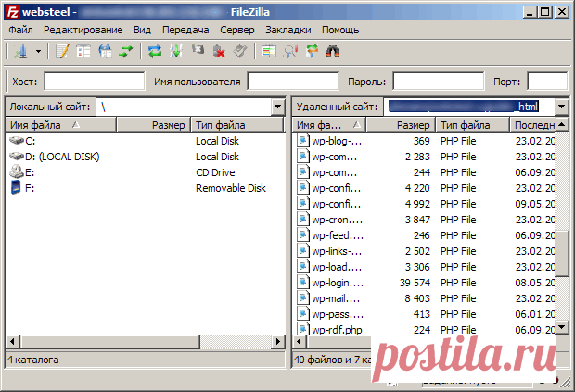Click the local list scroll-right arrow
The height and width of the screenshot is (392, 575).
pos(278,341)
